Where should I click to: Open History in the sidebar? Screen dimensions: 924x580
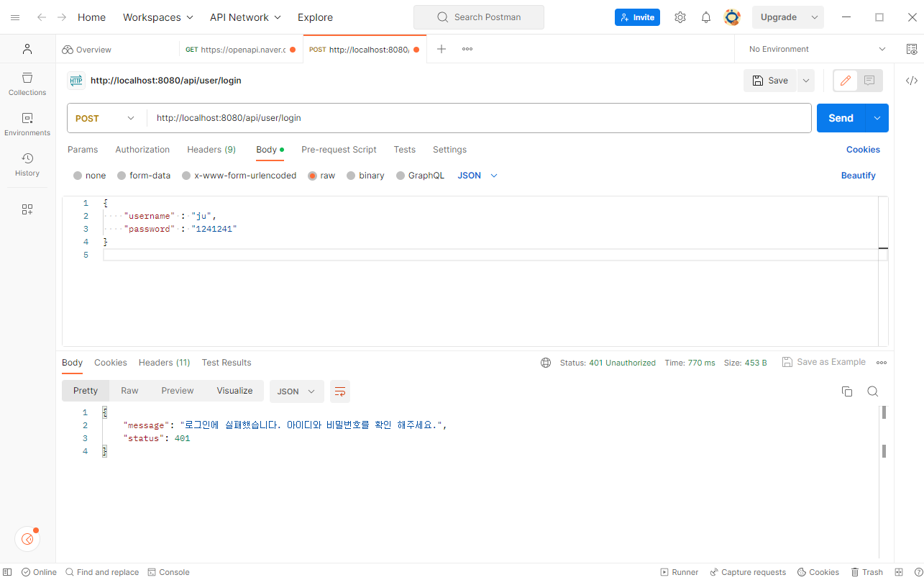(27, 164)
